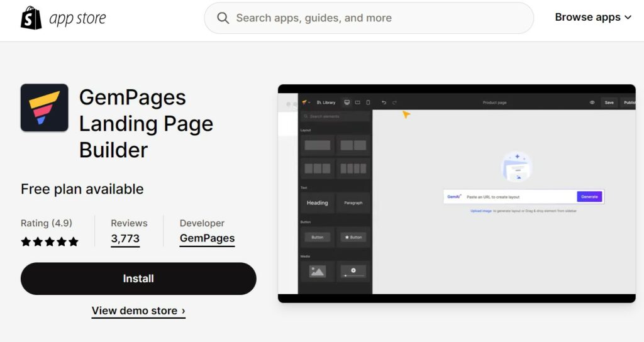Focus the search apps input field
The height and width of the screenshot is (342, 644).
point(369,18)
